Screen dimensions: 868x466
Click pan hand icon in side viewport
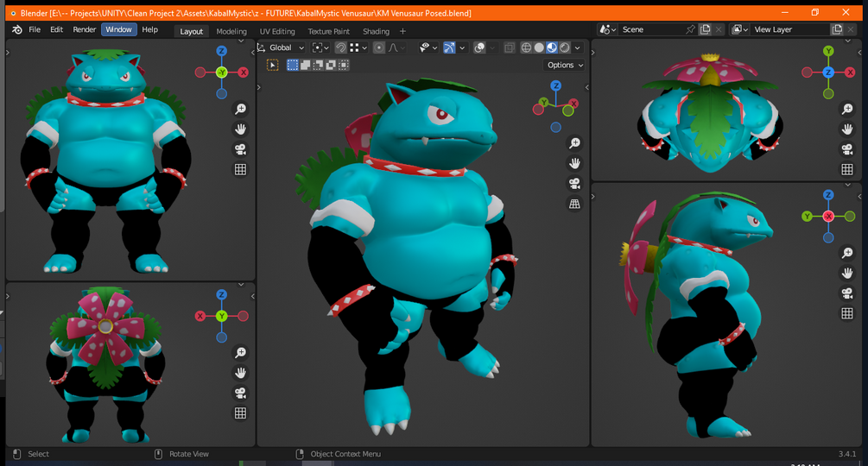847,273
